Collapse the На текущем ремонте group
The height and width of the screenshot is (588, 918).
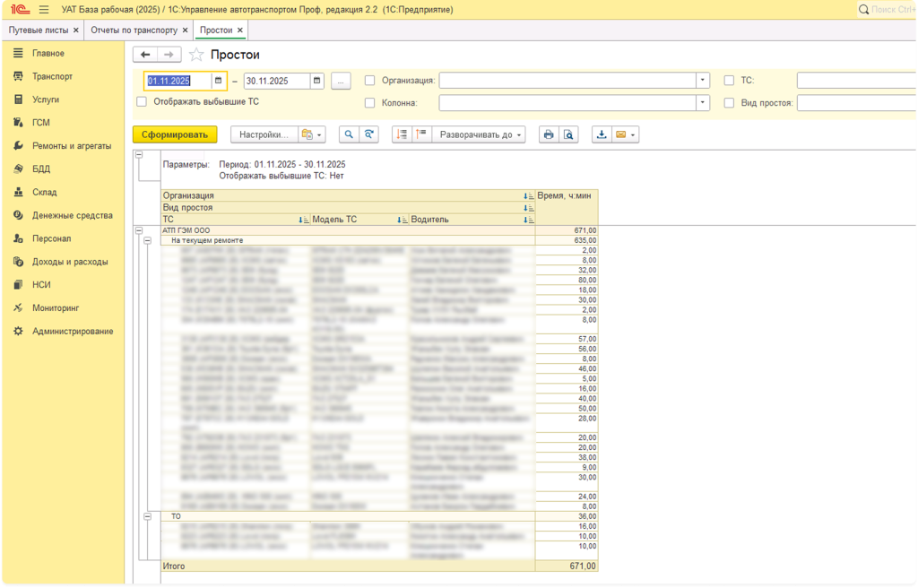148,240
